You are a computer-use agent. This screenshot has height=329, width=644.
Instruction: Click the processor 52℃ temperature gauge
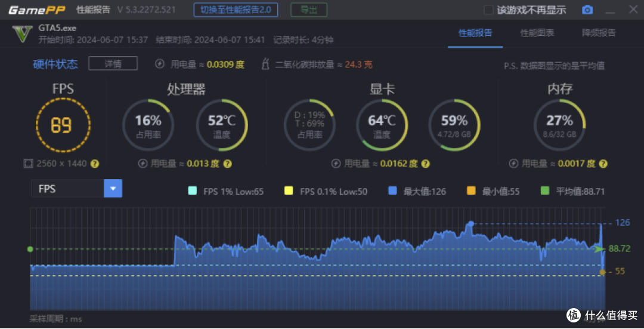[x=222, y=125]
